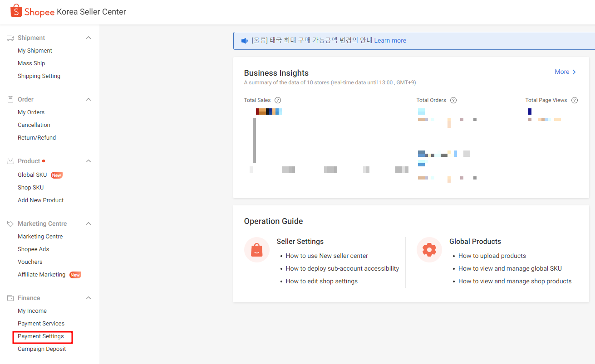Open Return/Refund page
The image size is (595, 364).
click(x=37, y=138)
